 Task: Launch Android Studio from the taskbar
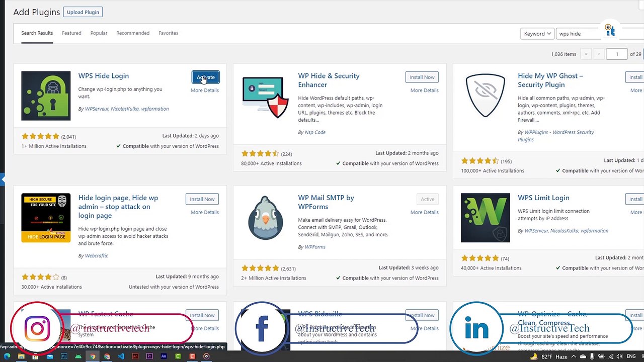(78, 356)
